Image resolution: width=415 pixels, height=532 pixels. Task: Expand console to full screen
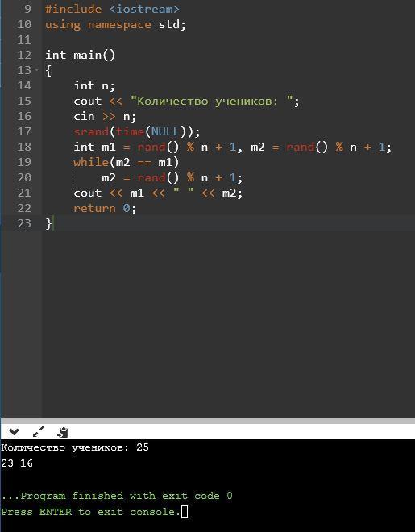click(39, 431)
